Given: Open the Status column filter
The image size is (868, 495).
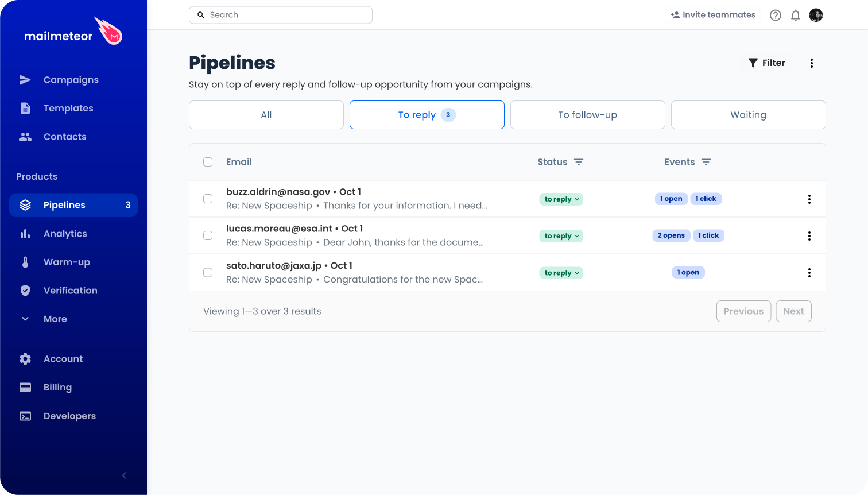Looking at the screenshot, I should [x=579, y=162].
